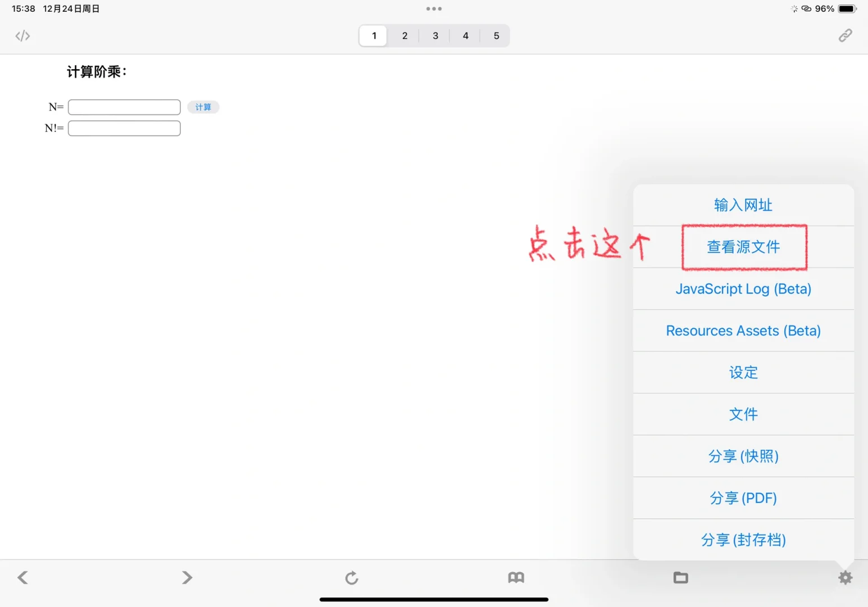Click the N= input field
Viewport: 868px width, 607px height.
tap(124, 107)
